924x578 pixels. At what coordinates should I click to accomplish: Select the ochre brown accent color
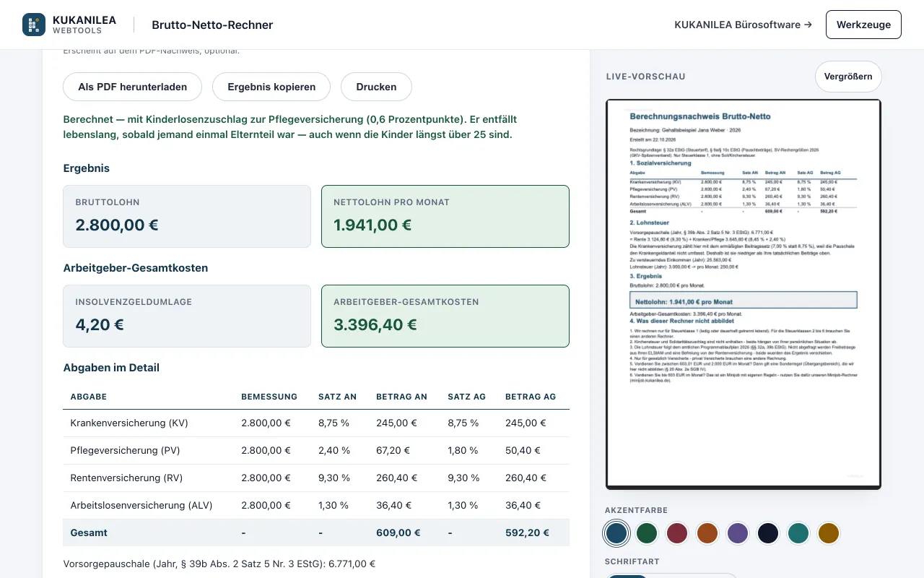(829, 533)
